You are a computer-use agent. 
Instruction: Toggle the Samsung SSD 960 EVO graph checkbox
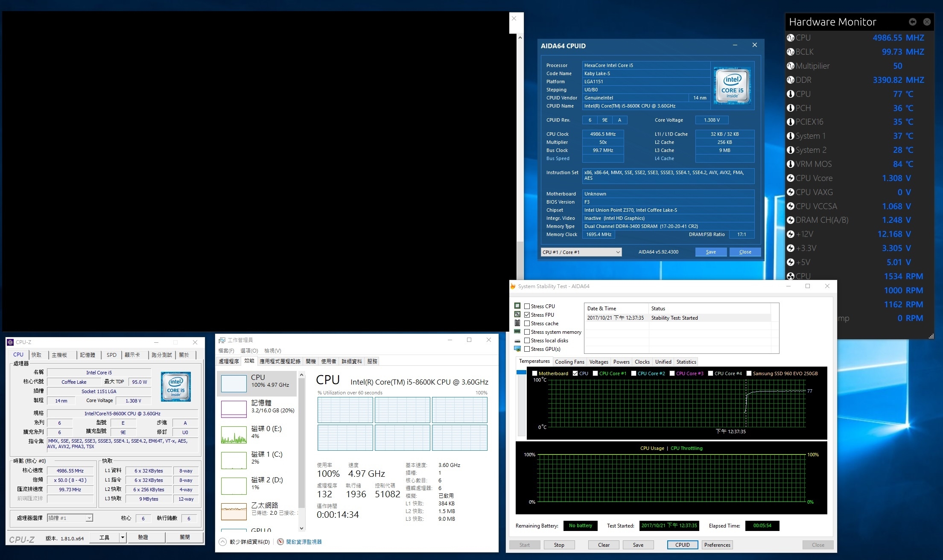tap(749, 373)
